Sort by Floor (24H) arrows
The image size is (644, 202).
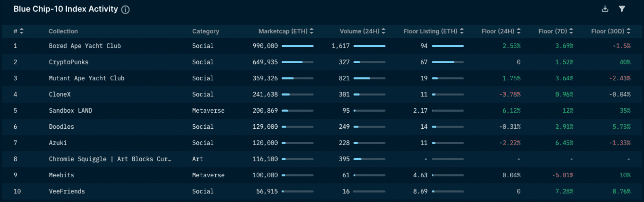coord(519,31)
